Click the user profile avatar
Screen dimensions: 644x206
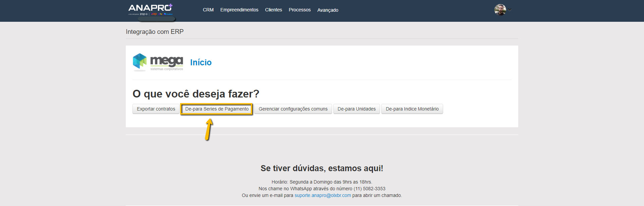point(500,10)
